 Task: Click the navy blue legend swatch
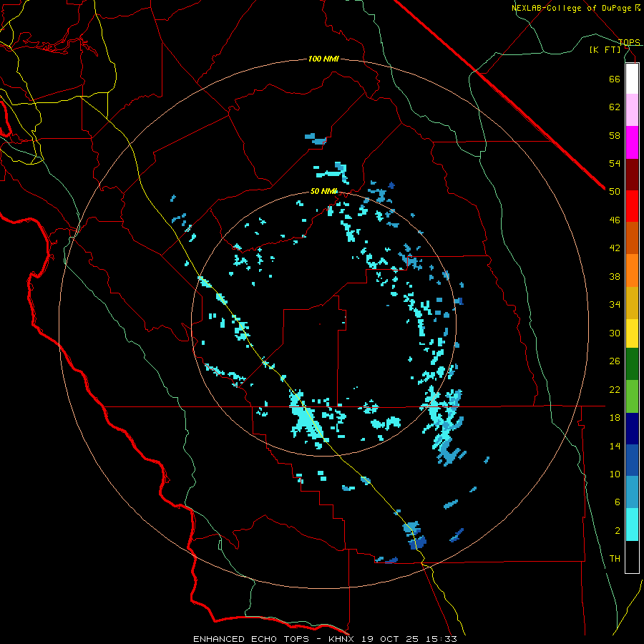coord(632,429)
